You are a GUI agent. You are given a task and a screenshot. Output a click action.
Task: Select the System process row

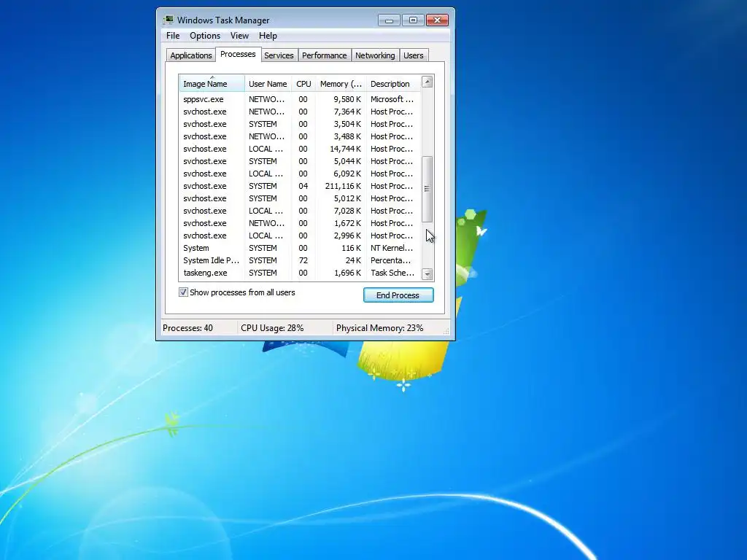click(300, 248)
